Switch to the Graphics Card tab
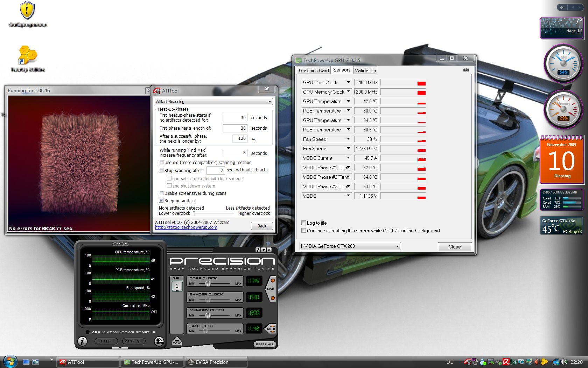The width and height of the screenshot is (588, 368). [x=314, y=70]
